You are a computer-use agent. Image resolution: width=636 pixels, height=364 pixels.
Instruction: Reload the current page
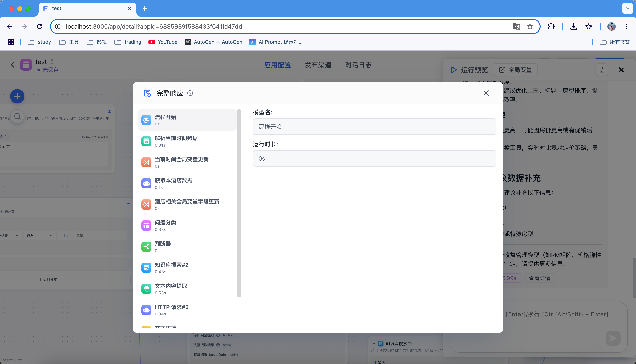coord(40,26)
